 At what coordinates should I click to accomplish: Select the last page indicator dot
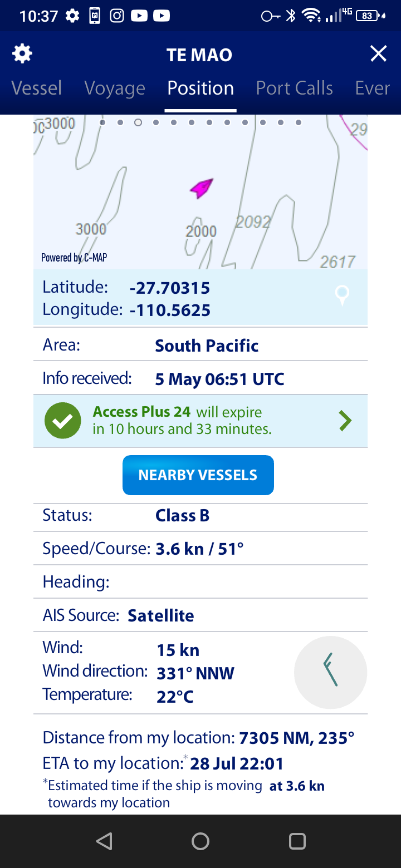(299, 122)
